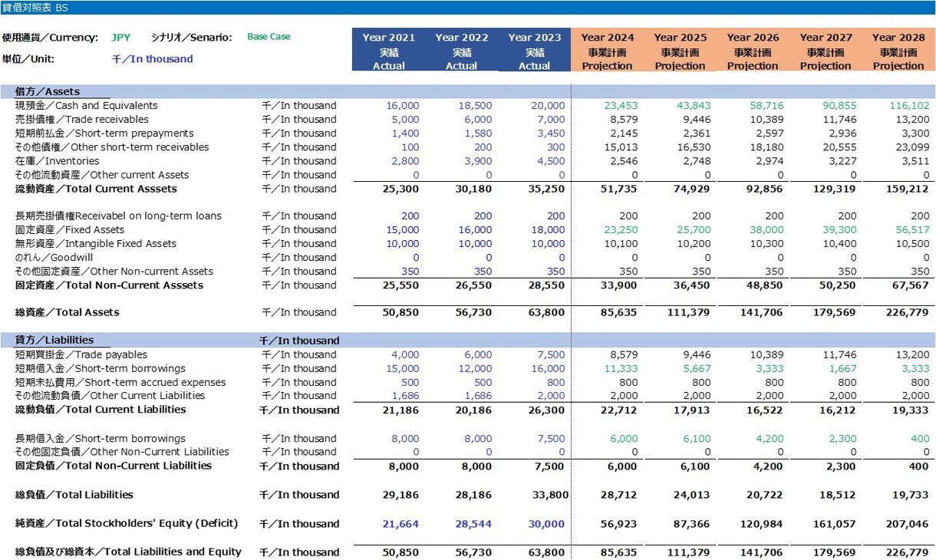Screen dimensions: 936x560
Task: Select the Trade receivables row label
Action: 82,119
